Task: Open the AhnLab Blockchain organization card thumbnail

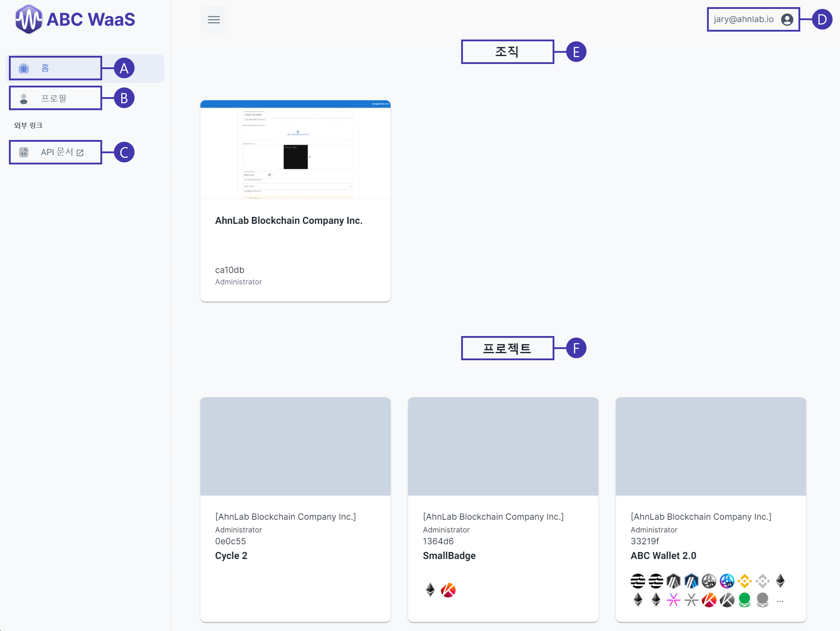Action: pos(296,150)
